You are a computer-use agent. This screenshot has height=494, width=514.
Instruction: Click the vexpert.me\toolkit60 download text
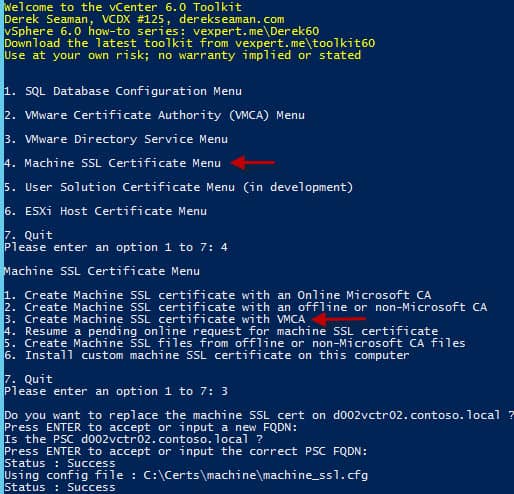coord(305,43)
